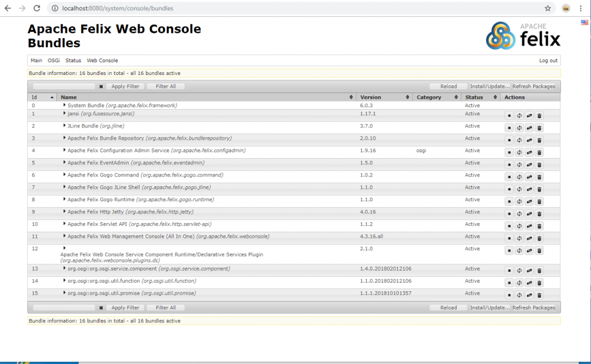Open Chrome three-dot menu
Viewport: 591px width, 364px height.
pyautogui.click(x=581, y=8)
